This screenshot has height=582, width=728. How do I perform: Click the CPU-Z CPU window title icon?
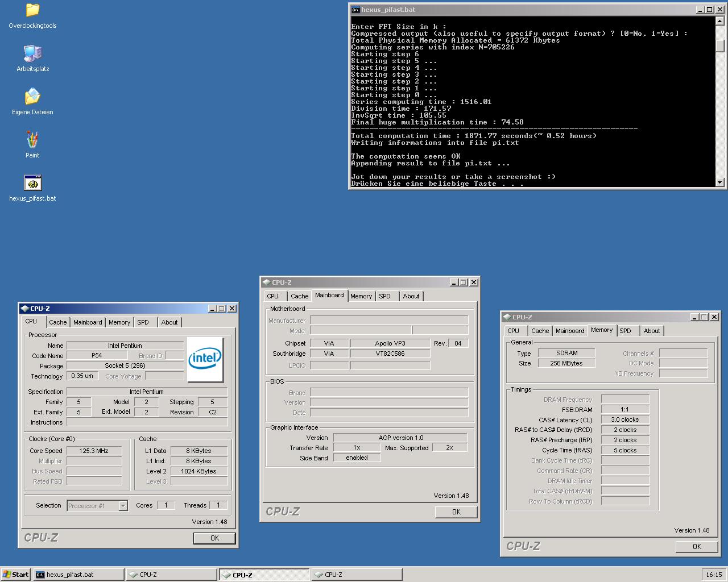click(x=24, y=309)
